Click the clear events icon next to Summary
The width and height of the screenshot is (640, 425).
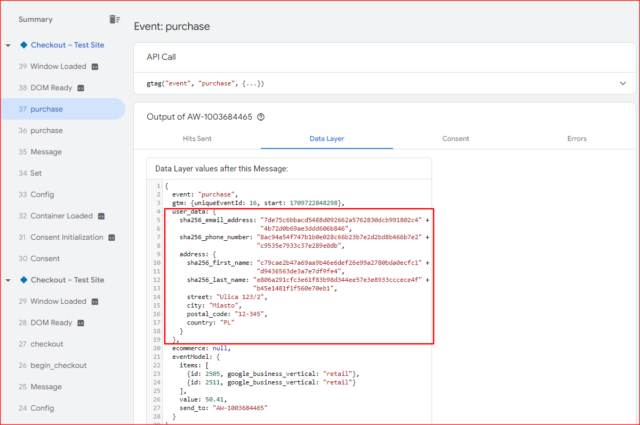tap(114, 19)
